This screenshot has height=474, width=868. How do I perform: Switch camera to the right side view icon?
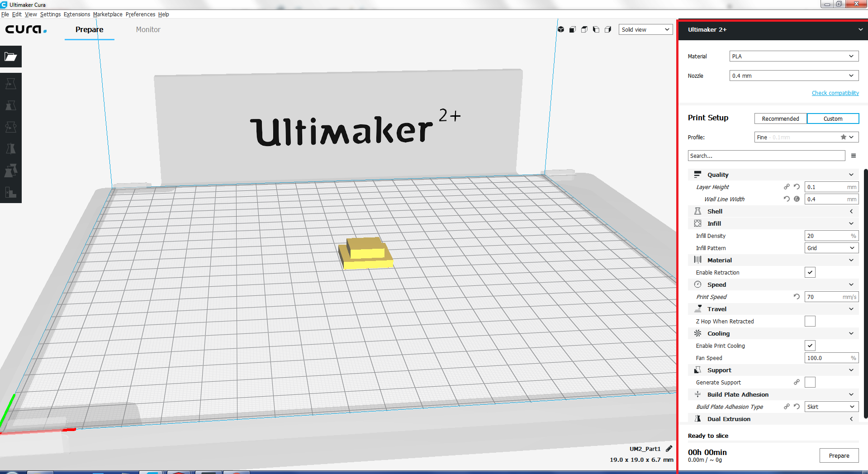point(608,29)
